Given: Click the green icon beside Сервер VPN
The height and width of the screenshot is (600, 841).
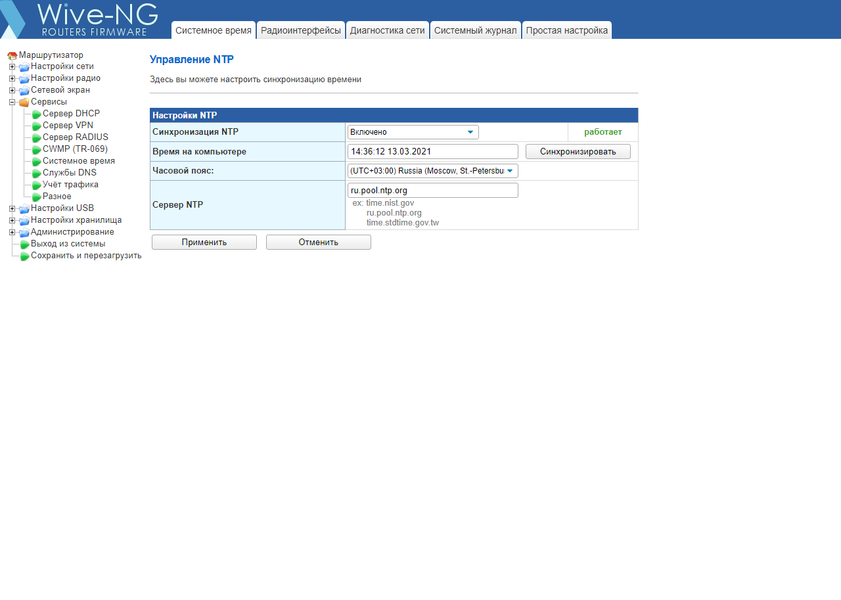Looking at the screenshot, I should tap(36, 126).
